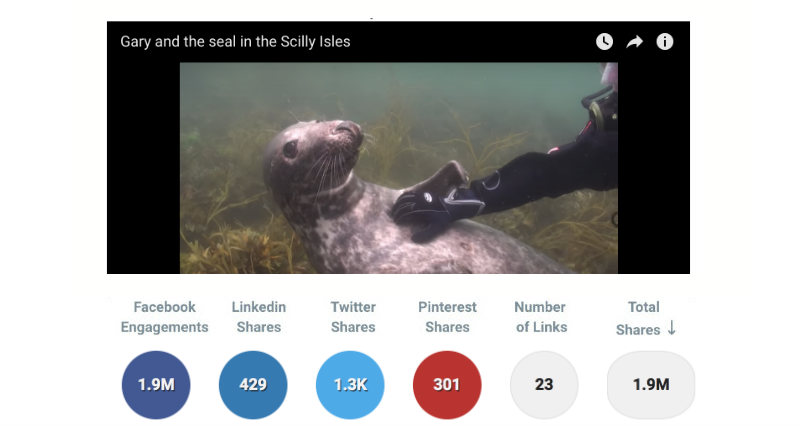Click the grey 23 links count circle
This screenshot has width=800, height=427.
[544, 385]
